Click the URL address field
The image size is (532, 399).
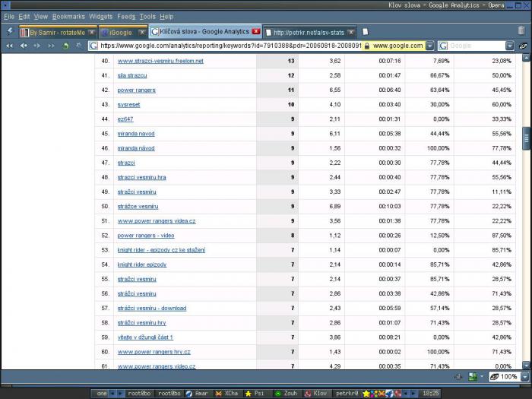(x=231, y=46)
